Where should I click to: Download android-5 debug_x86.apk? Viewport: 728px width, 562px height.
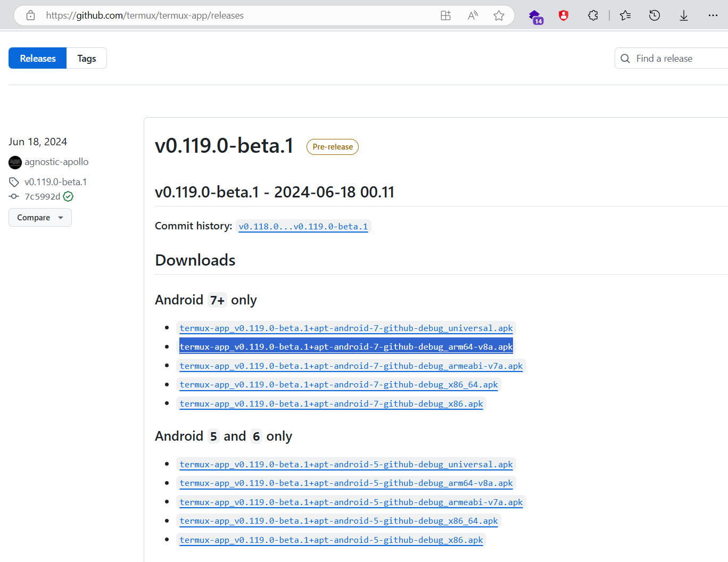click(331, 540)
